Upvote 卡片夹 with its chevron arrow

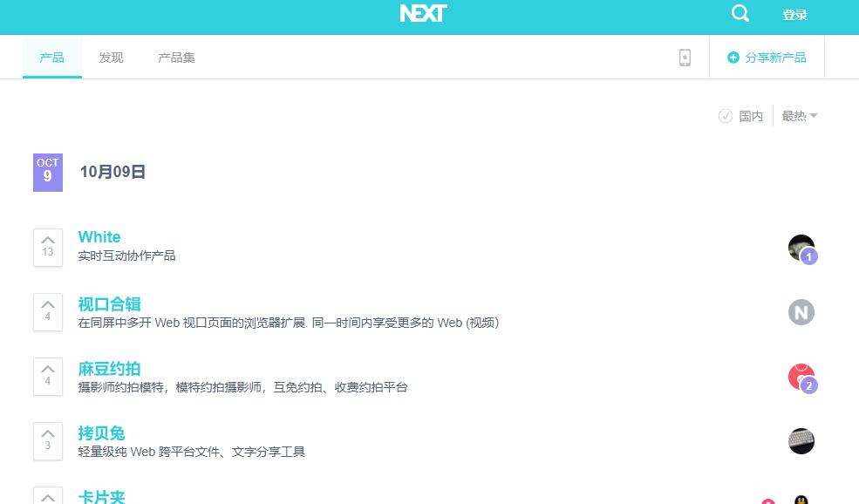[x=48, y=495]
